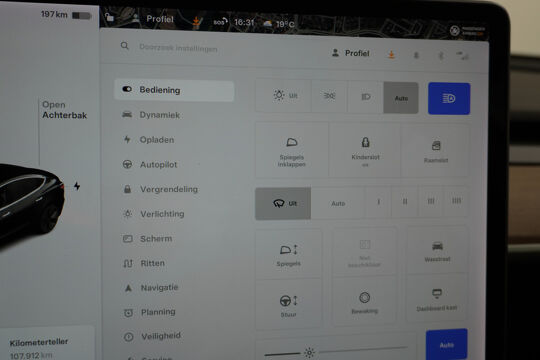
Task: Open the Profiel menu in settings header
Action: pyautogui.click(x=351, y=53)
